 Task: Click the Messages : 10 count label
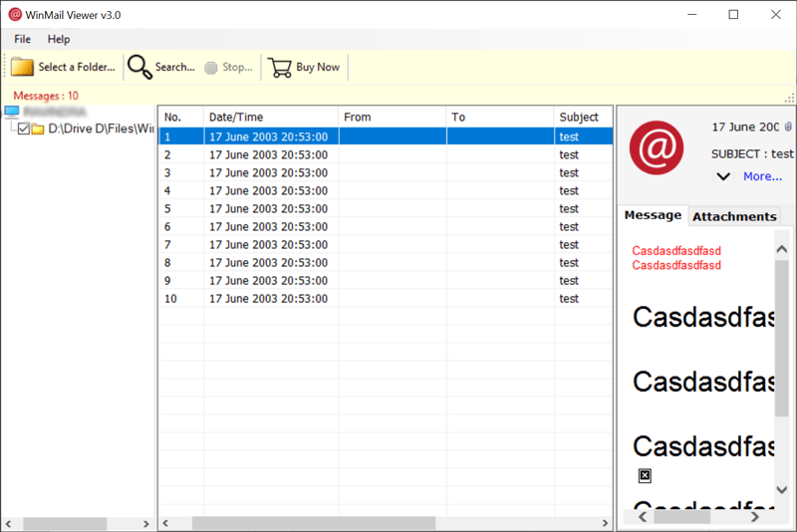pyautogui.click(x=46, y=96)
